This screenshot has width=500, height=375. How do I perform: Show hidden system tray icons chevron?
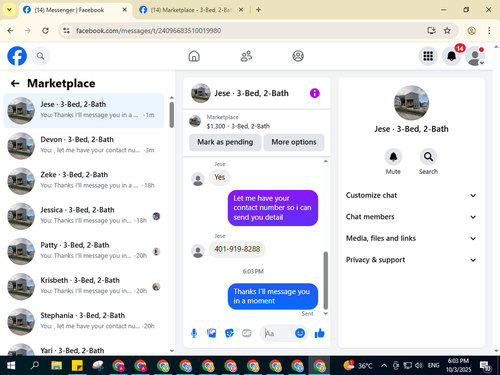click(x=384, y=366)
